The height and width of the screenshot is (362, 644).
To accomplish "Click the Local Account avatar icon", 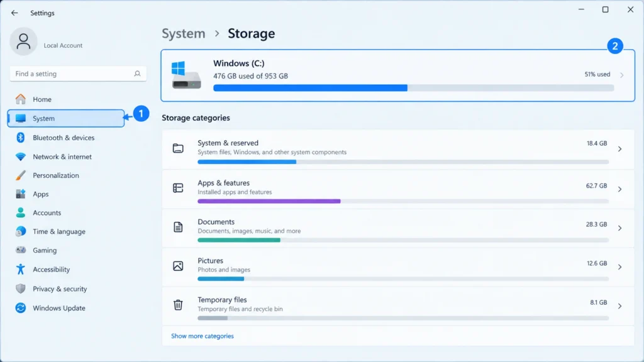I will click(23, 41).
